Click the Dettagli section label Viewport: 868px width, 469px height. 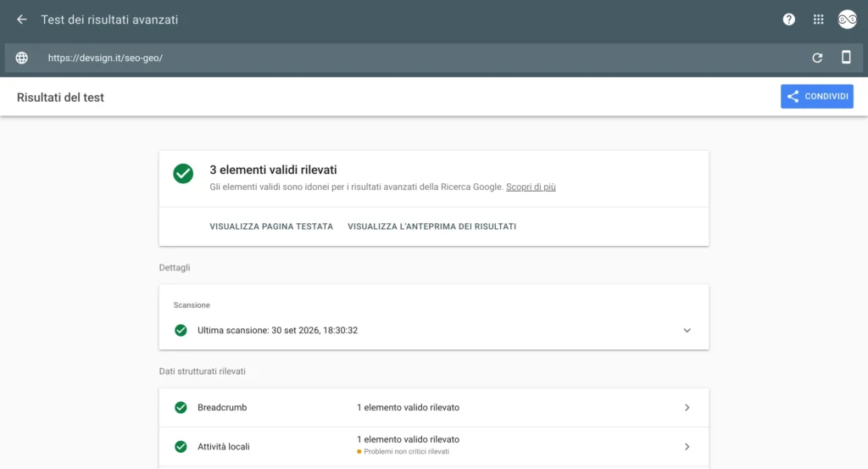[175, 267]
